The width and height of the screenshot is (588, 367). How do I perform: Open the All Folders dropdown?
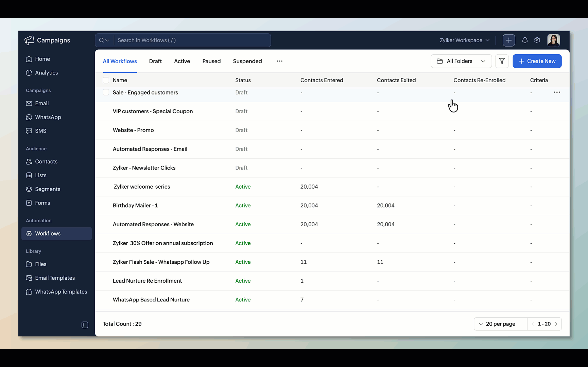461,61
